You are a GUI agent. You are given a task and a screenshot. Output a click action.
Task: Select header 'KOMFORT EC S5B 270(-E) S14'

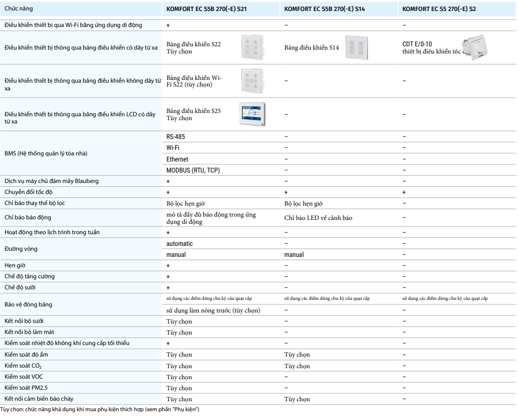click(325, 9)
